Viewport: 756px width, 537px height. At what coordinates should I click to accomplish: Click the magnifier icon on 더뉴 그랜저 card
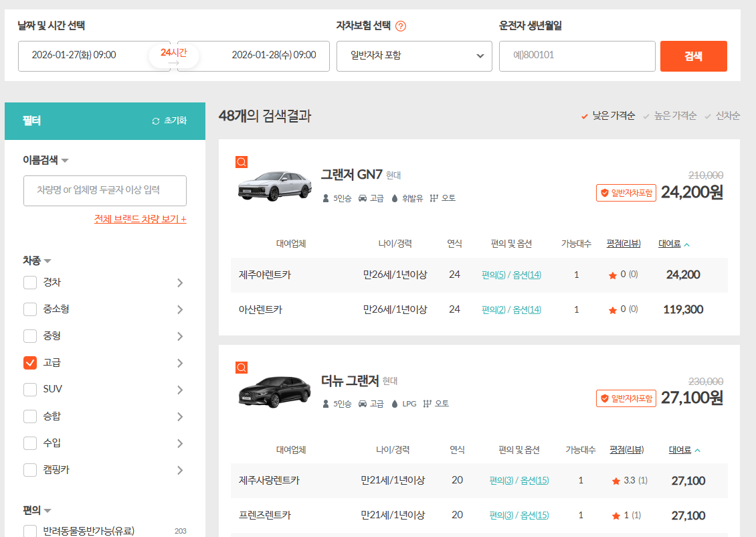point(242,368)
